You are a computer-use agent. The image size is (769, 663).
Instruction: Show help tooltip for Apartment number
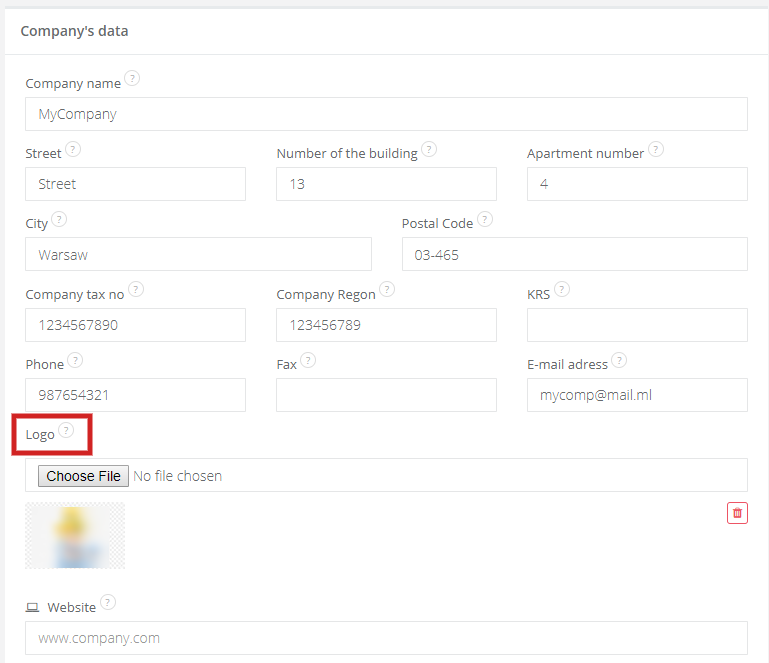tap(656, 149)
